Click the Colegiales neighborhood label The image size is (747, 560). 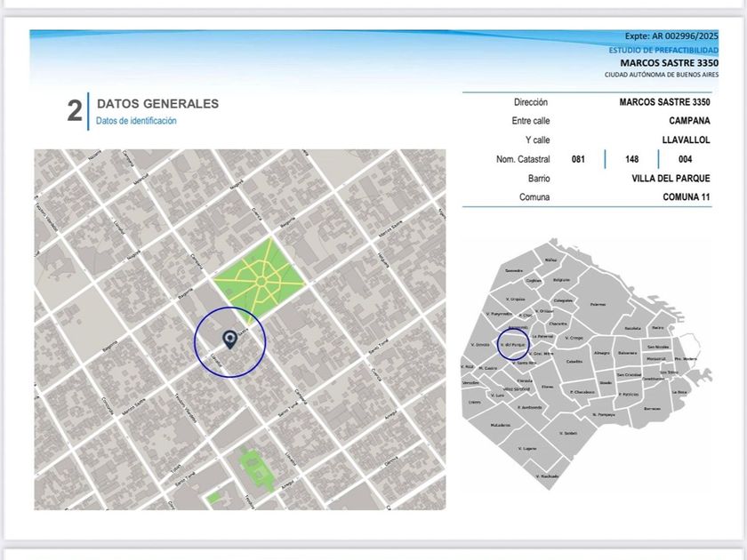pyautogui.click(x=563, y=300)
